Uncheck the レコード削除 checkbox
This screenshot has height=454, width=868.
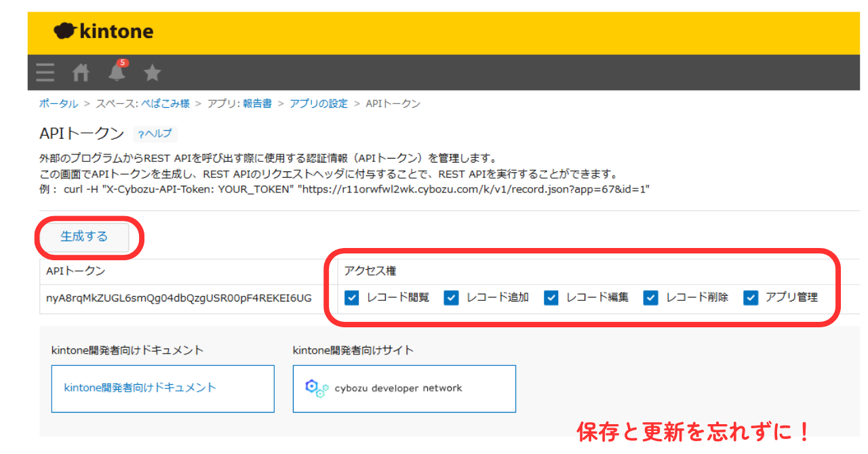tap(650, 297)
